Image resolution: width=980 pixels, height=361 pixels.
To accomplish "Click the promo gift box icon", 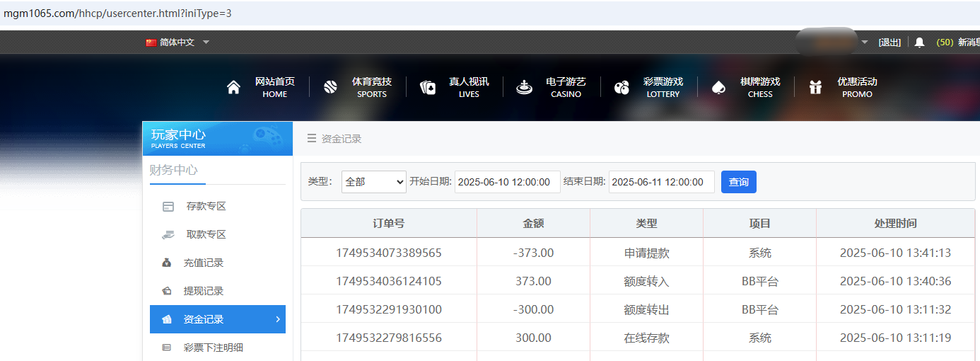I will pos(815,88).
